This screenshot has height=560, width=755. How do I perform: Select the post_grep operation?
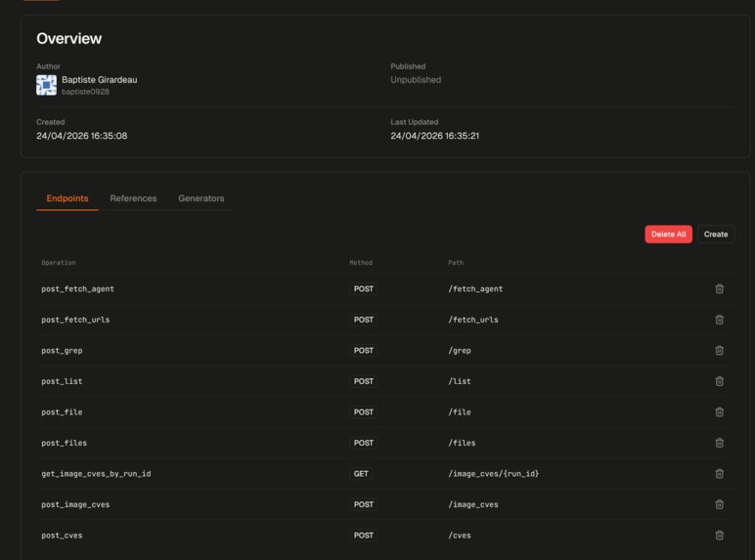(x=62, y=351)
